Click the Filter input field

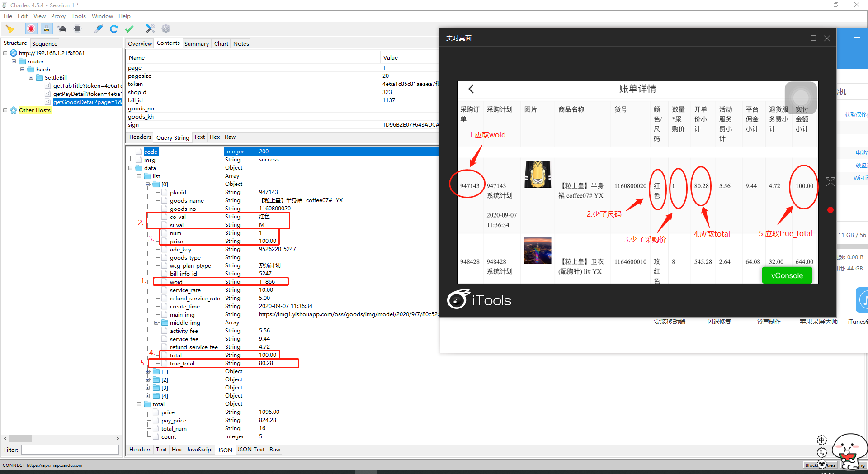point(70,450)
